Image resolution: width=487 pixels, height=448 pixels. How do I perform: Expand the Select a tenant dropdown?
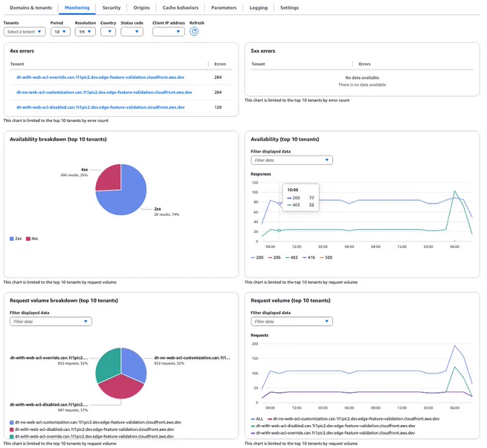[24, 32]
